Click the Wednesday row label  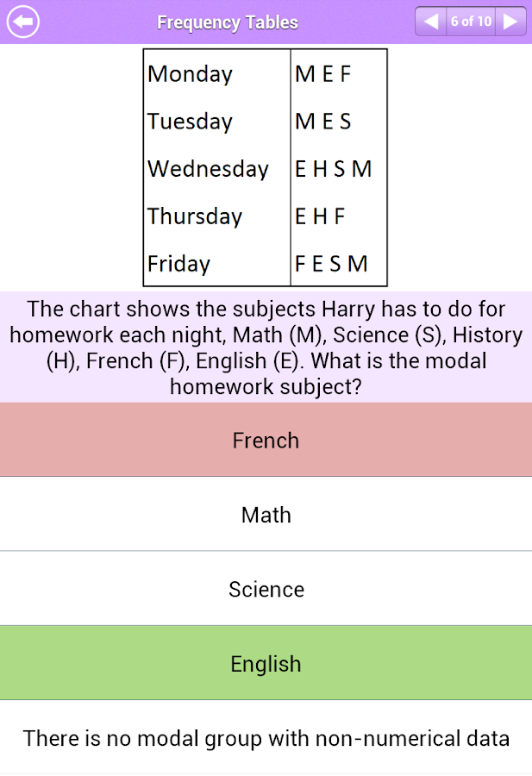tap(208, 169)
